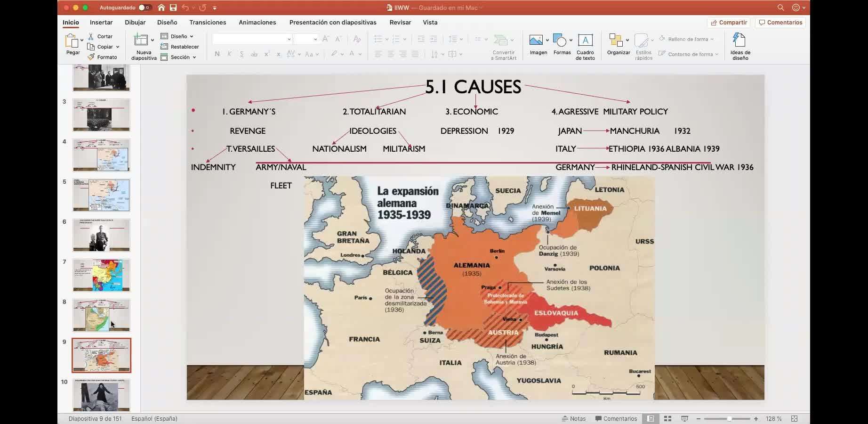Viewport: 868px width, 424px height.
Task: Click the Compartir button
Action: [729, 22]
